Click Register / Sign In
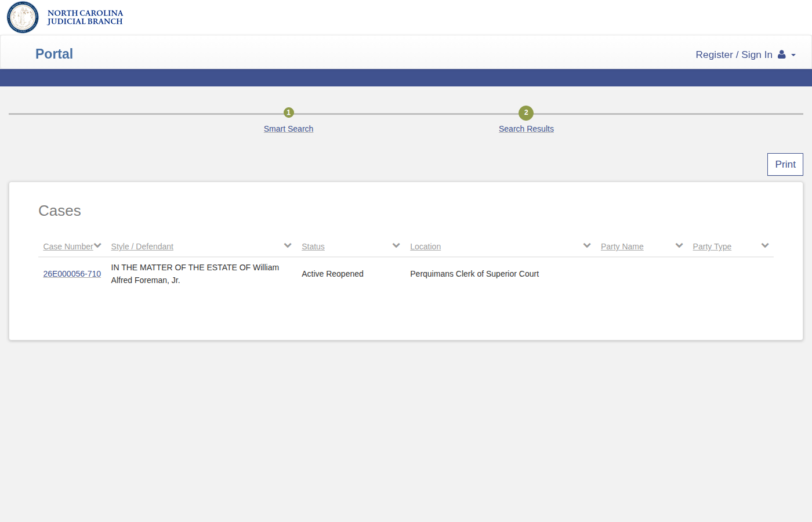Image resolution: width=812 pixels, height=522 pixels. pyautogui.click(x=734, y=54)
